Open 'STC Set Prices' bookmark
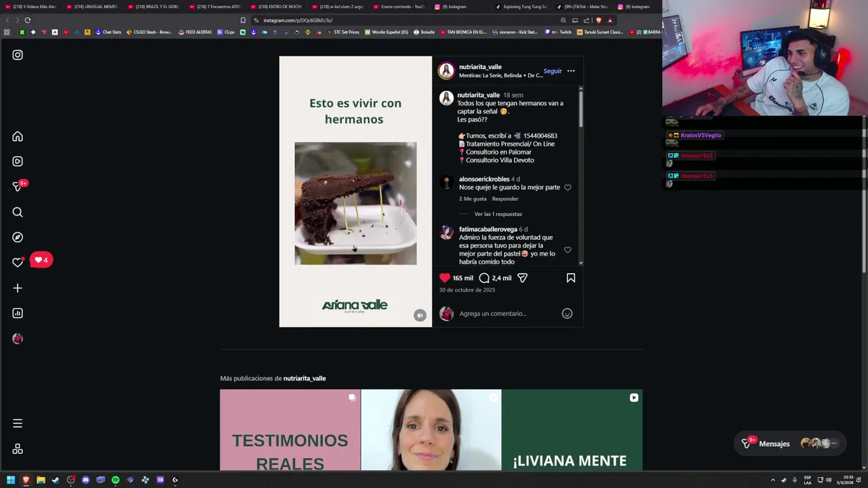The image size is (868, 488). tap(342, 33)
